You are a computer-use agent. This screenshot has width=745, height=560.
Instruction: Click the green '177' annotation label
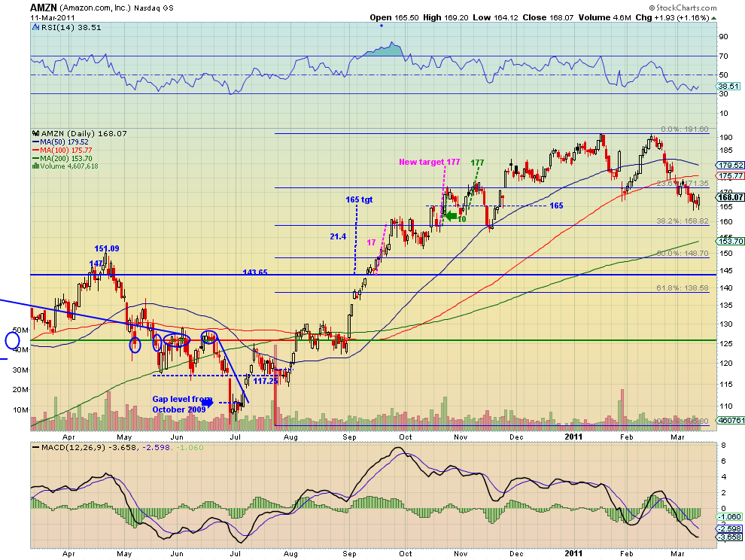(x=477, y=163)
